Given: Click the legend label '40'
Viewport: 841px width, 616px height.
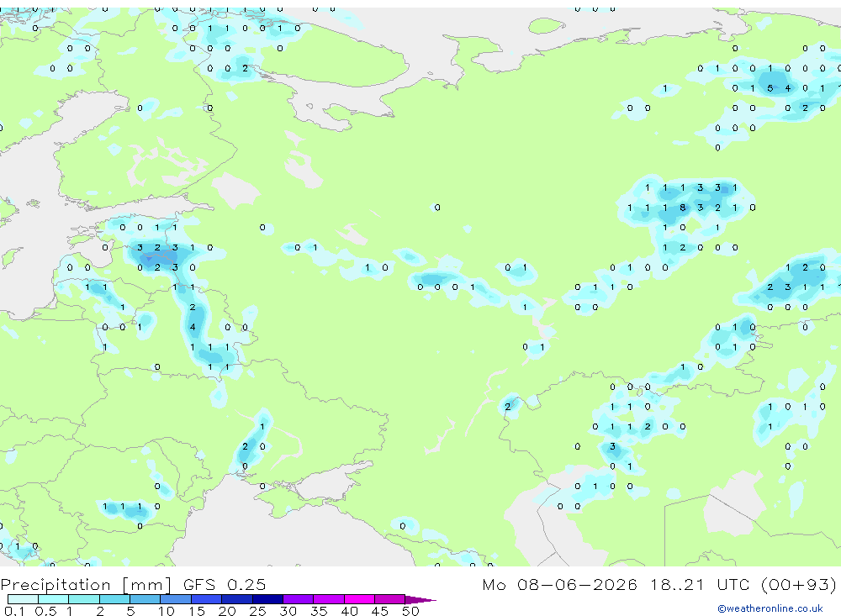Looking at the screenshot, I should tap(349, 611).
